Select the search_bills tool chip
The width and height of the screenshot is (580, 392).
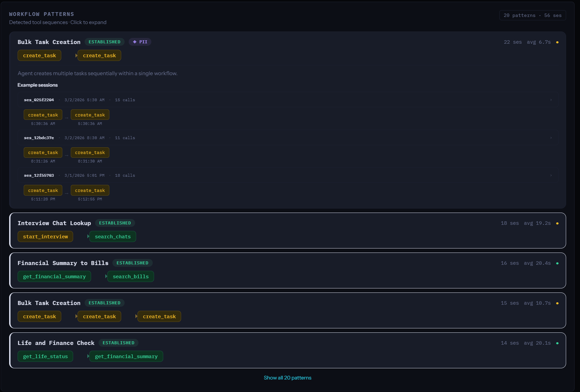coord(130,276)
